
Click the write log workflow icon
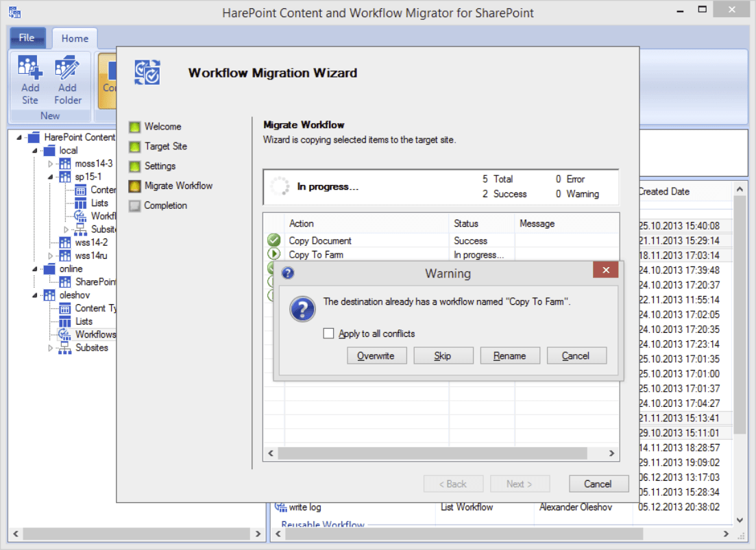280,507
